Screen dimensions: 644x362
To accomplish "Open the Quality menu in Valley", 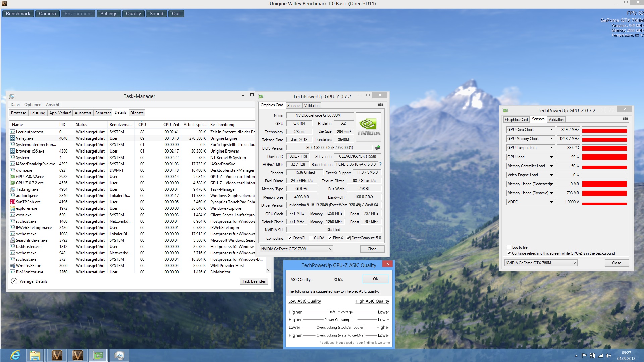I will 133,14.
